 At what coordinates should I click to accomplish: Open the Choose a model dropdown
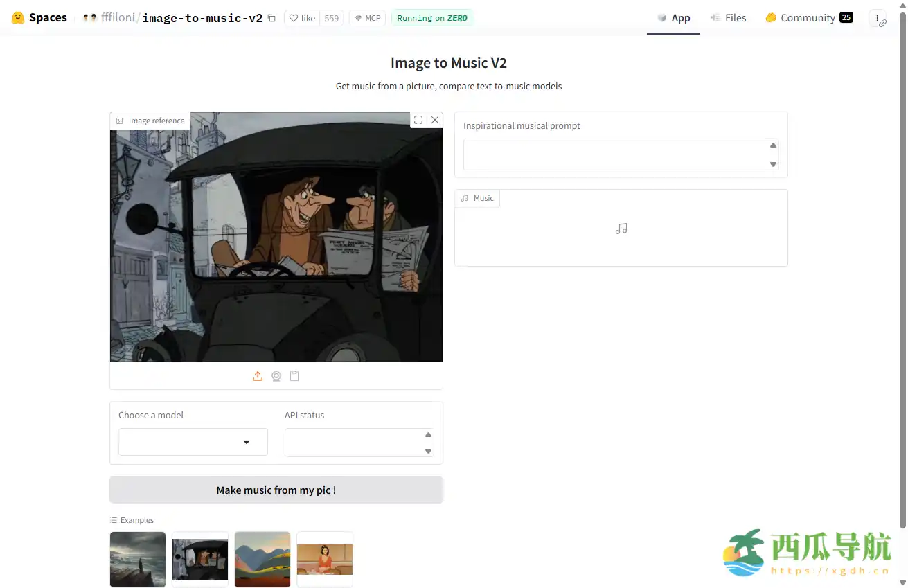pos(193,442)
